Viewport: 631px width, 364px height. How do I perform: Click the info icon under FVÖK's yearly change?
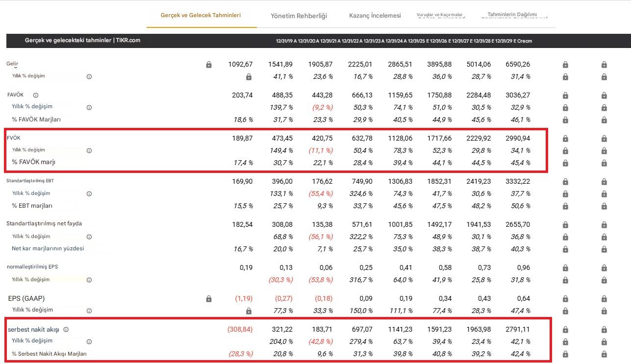click(x=89, y=151)
